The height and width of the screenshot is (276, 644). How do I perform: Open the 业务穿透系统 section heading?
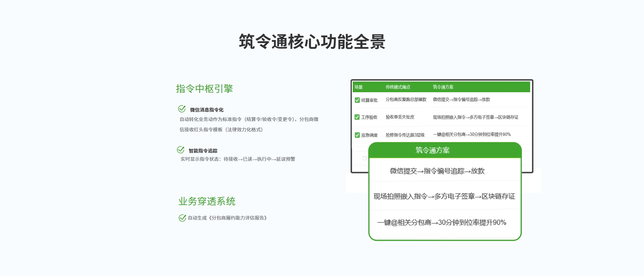click(207, 201)
